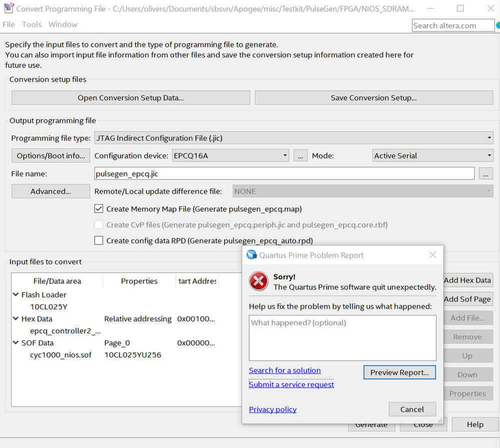Click Save Conversion Setup button
The height and width of the screenshot is (448, 500).
tap(374, 98)
